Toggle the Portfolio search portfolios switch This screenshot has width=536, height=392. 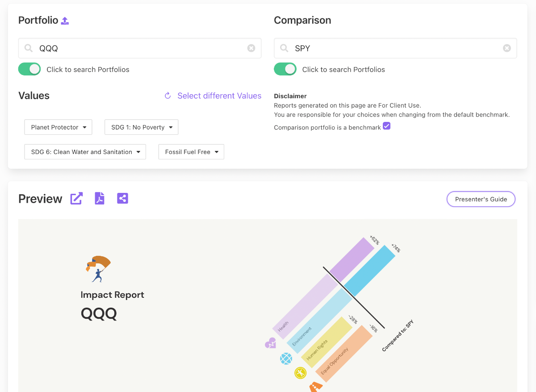coord(29,69)
